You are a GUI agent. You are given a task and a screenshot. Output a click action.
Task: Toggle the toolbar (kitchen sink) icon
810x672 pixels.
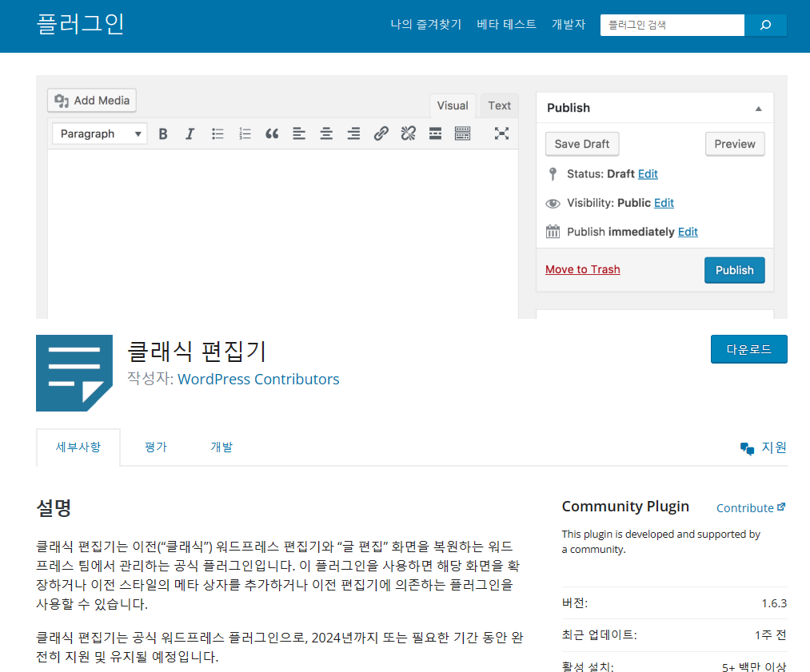click(462, 133)
